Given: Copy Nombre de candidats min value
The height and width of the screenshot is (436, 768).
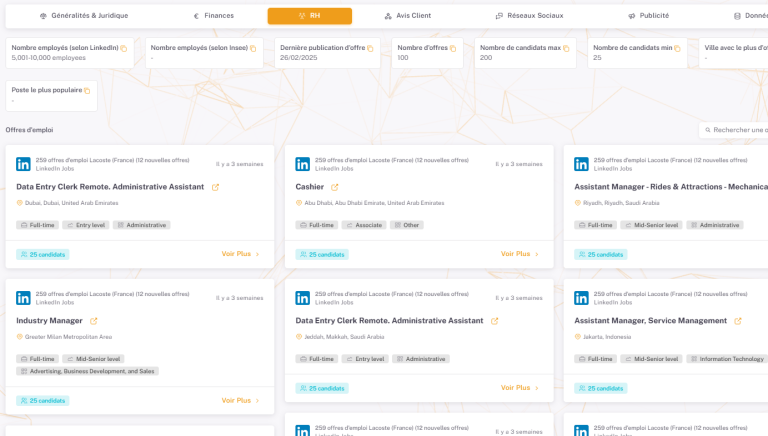Looking at the screenshot, I should point(677,48).
